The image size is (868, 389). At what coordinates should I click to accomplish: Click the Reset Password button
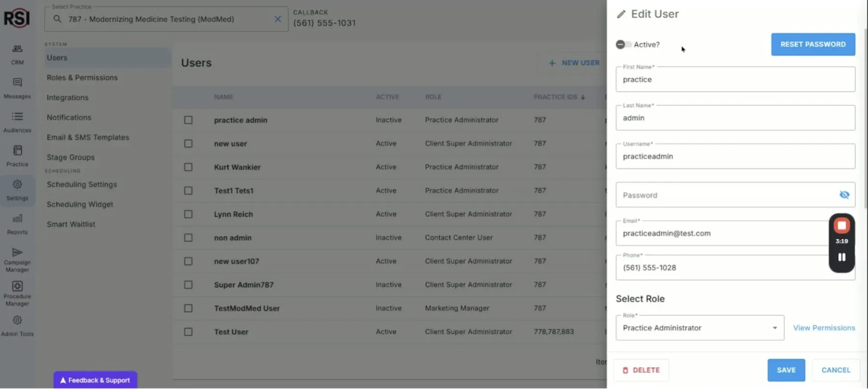813,44
